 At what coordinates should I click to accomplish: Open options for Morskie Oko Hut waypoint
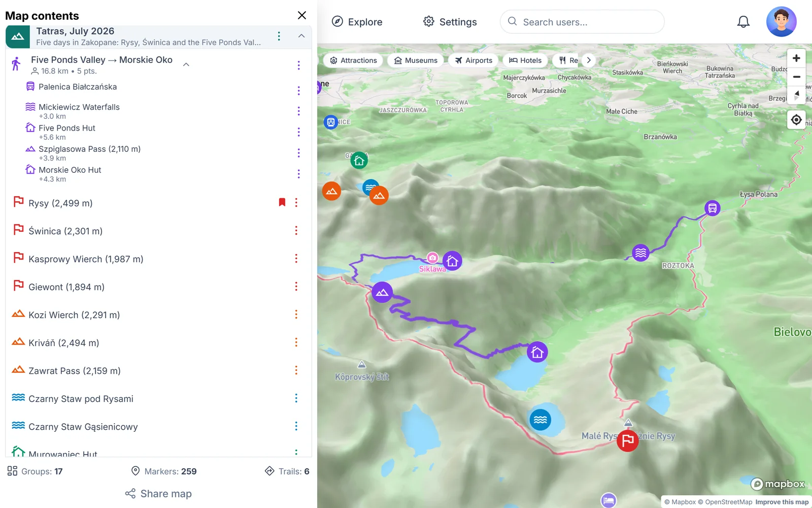coord(298,174)
